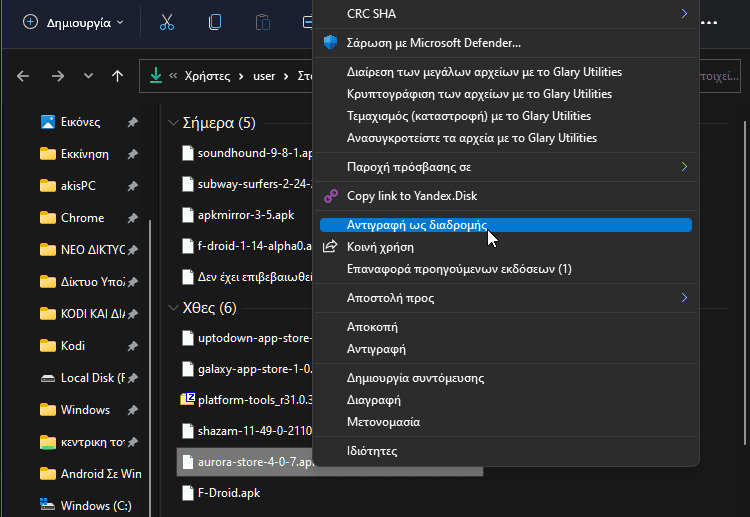Expand chevron after user in path
The width and height of the screenshot is (750, 517).
[x=286, y=76]
